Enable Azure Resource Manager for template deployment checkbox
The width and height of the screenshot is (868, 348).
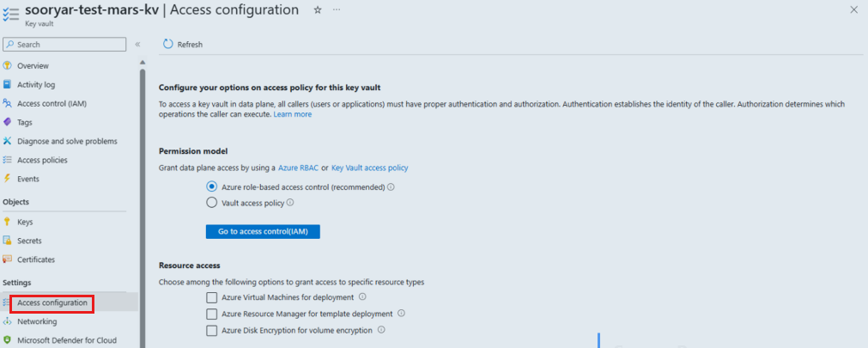[x=211, y=314]
